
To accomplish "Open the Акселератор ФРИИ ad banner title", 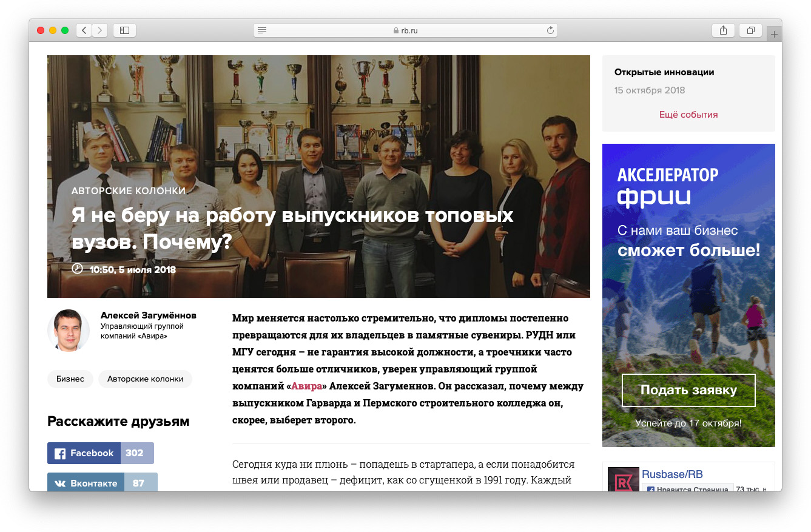I will pyautogui.click(x=668, y=187).
